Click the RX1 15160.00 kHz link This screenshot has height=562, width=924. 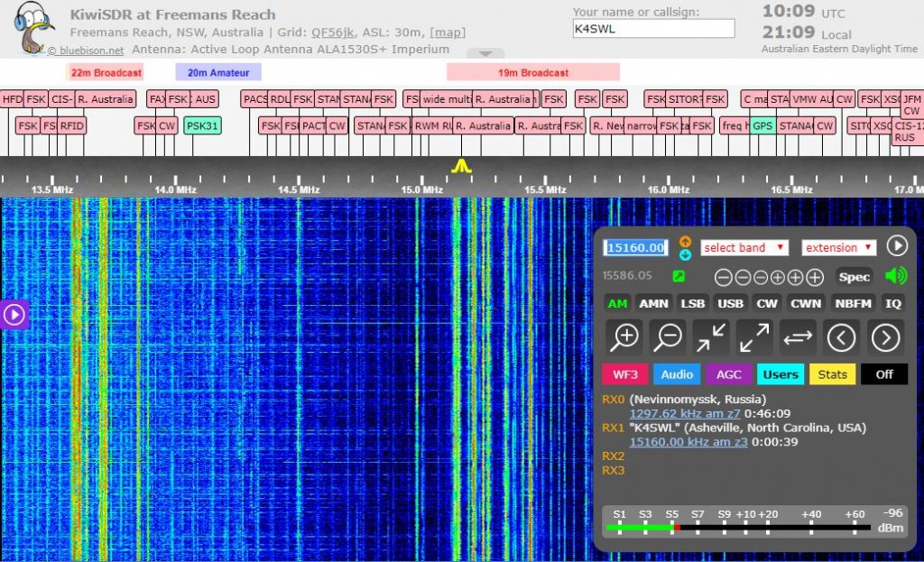coord(689,441)
